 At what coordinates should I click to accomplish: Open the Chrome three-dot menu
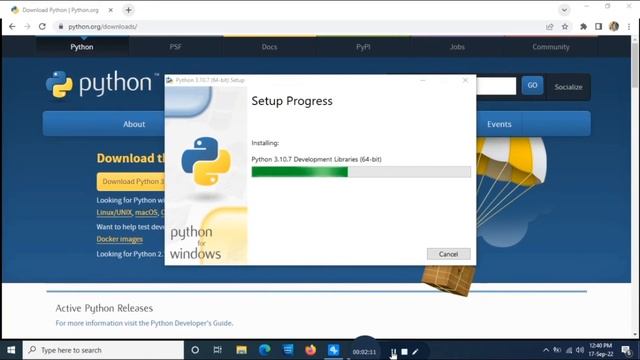(629, 27)
